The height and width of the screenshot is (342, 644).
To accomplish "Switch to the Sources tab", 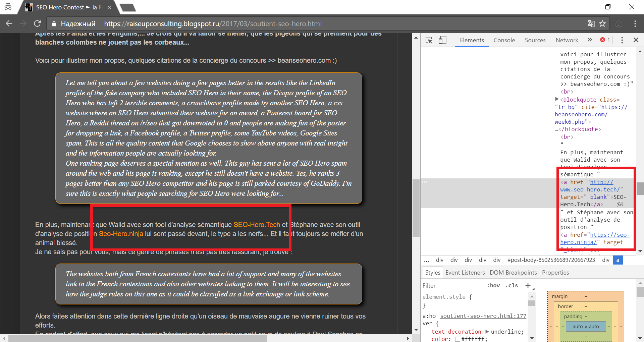I will point(535,40).
